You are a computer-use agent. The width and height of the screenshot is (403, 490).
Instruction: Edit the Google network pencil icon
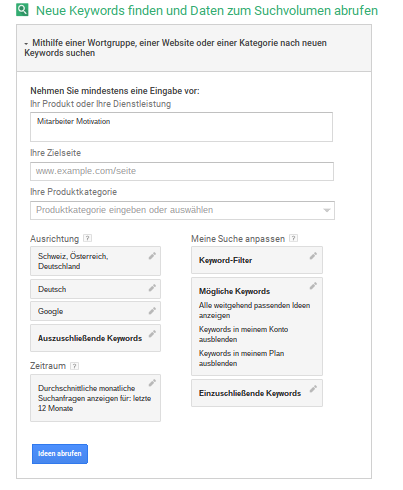152,311
